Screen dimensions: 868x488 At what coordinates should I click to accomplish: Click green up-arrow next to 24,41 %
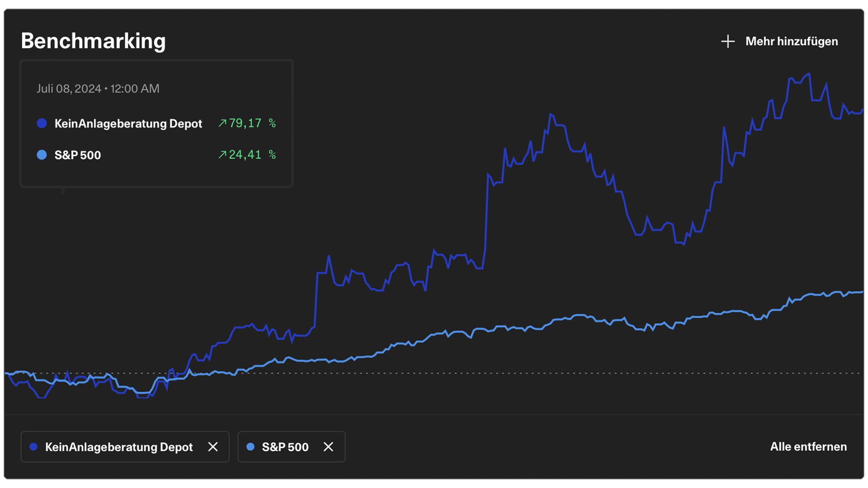[x=222, y=155]
